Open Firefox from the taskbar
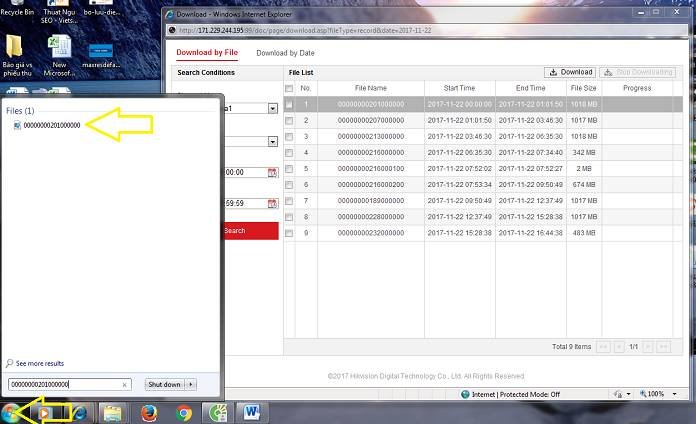The image size is (696, 424). point(148,411)
